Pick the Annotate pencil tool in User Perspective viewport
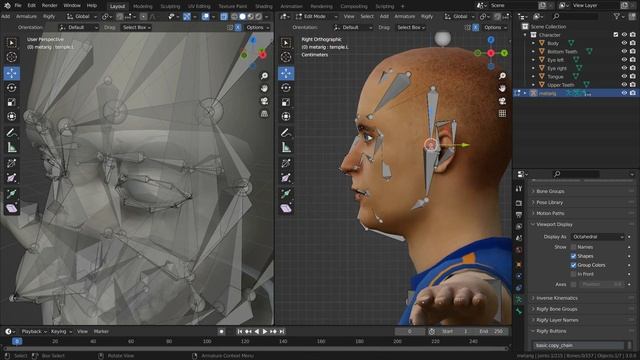Screen dimensions: 640x360 (11, 133)
